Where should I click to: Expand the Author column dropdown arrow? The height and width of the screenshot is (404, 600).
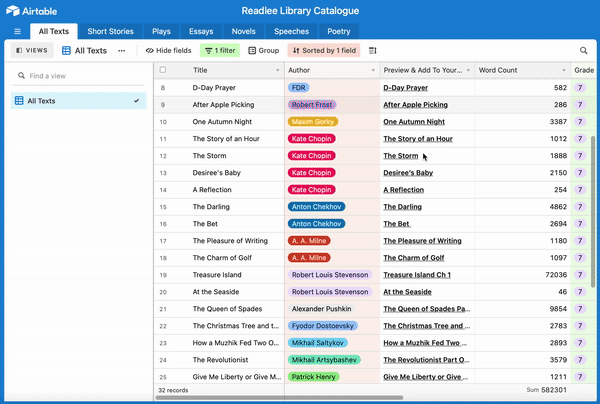point(373,70)
